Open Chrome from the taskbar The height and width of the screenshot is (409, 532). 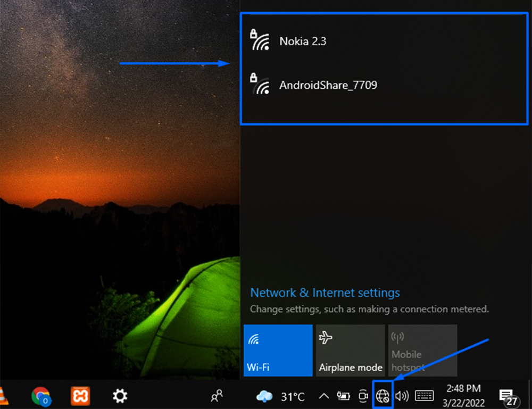tap(41, 396)
